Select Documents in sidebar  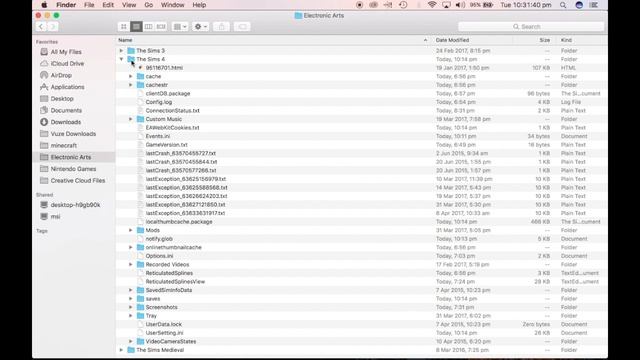click(66, 111)
